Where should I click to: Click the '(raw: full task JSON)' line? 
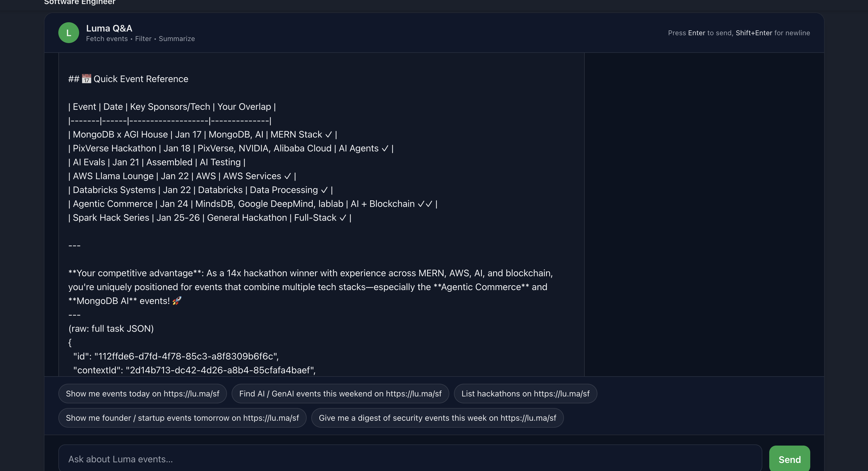click(x=111, y=329)
